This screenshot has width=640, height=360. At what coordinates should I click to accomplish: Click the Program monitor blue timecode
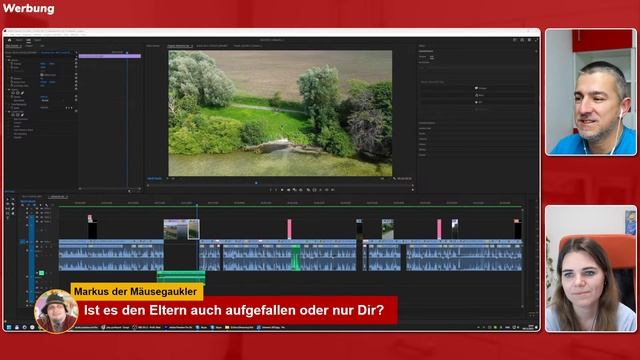tap(154, 178)
